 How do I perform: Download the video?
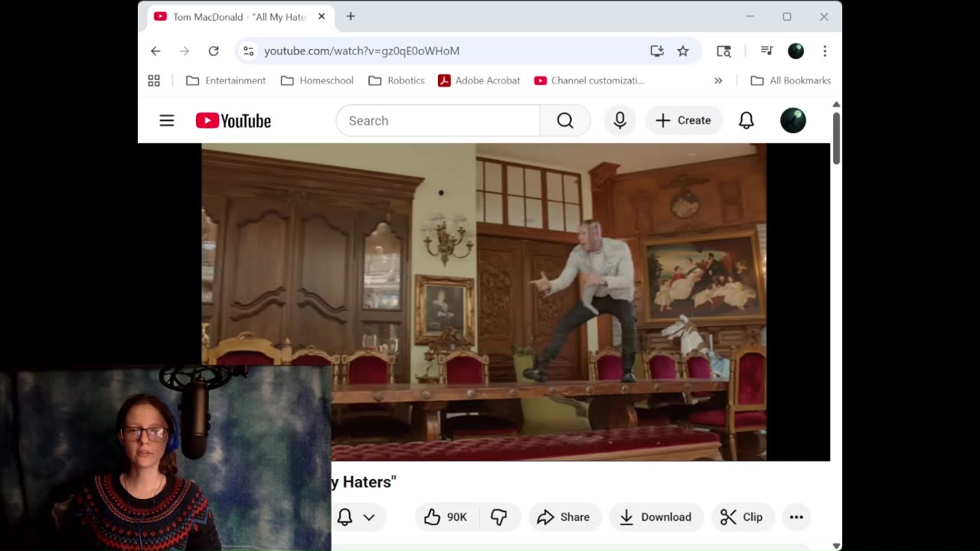pyautogui.click(x=655, y=517)
